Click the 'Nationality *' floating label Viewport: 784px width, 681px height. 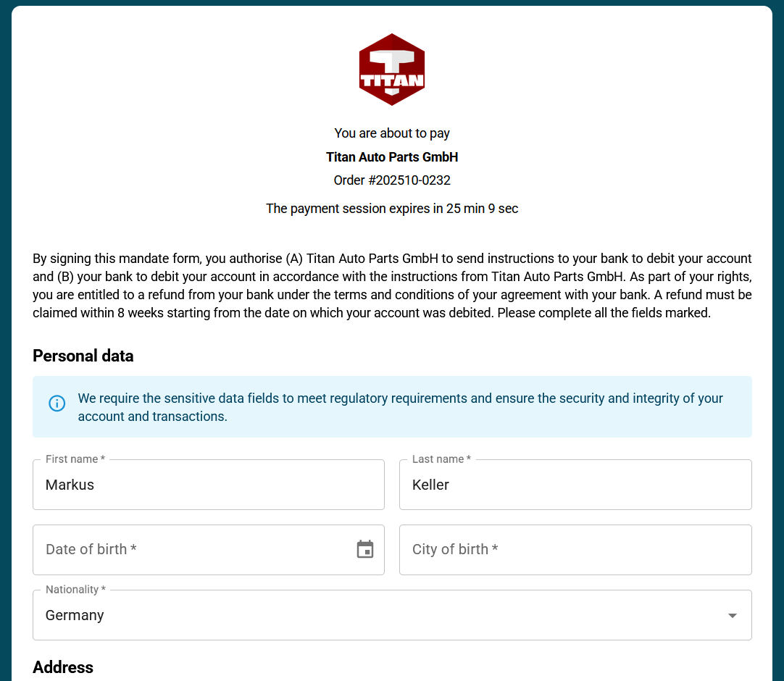click(76, 590)
